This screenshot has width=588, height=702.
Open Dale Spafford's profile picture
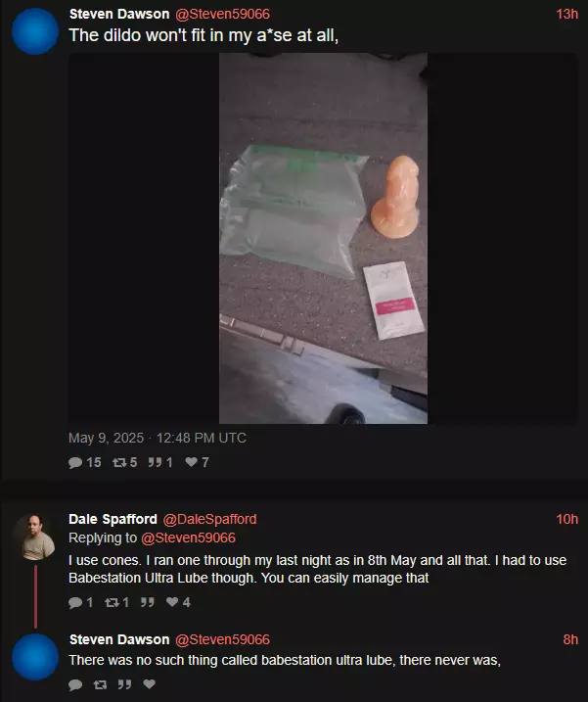35,538
